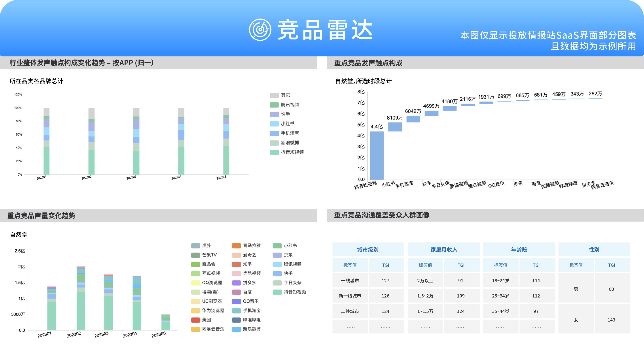This screenshot has width=644, height=352.
Task: Click the 年龄段 table header
Action: coord(519,249)
